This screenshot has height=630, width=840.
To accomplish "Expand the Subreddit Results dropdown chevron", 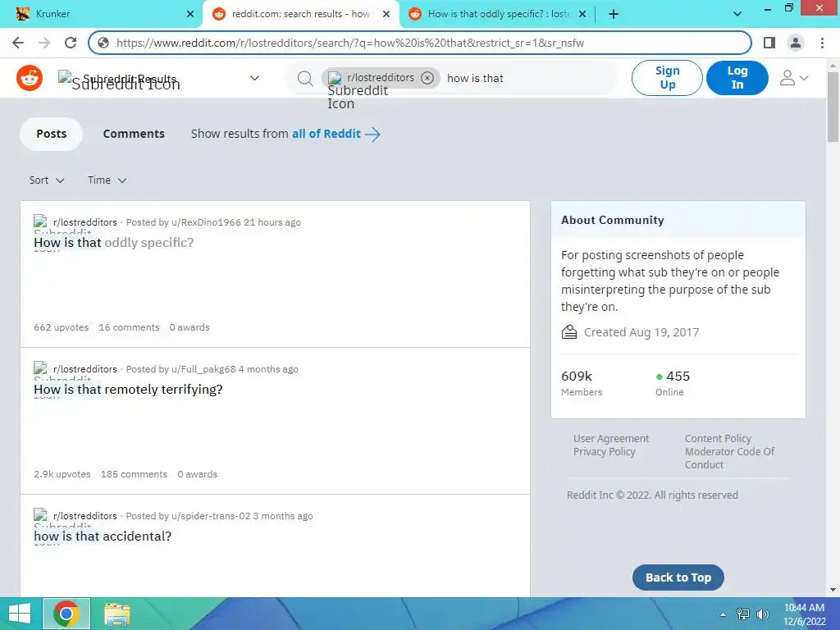I will point(254,78).
